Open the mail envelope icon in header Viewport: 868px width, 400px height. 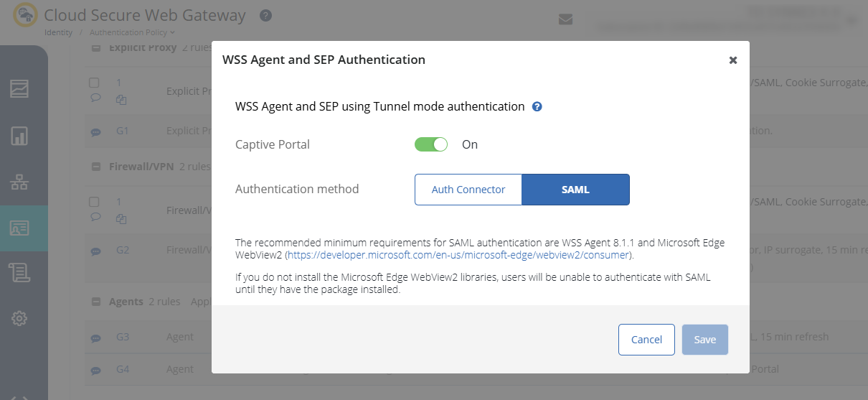click(565, 19)
